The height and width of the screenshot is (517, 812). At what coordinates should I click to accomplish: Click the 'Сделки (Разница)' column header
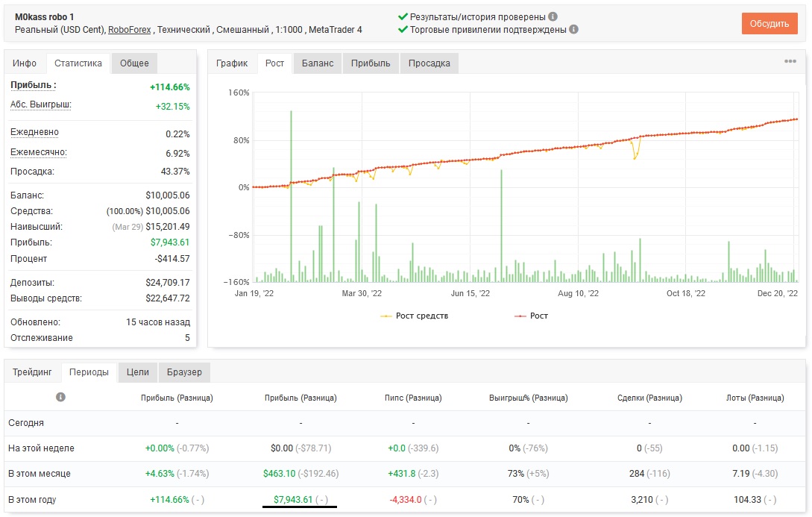tap(649, 398)
